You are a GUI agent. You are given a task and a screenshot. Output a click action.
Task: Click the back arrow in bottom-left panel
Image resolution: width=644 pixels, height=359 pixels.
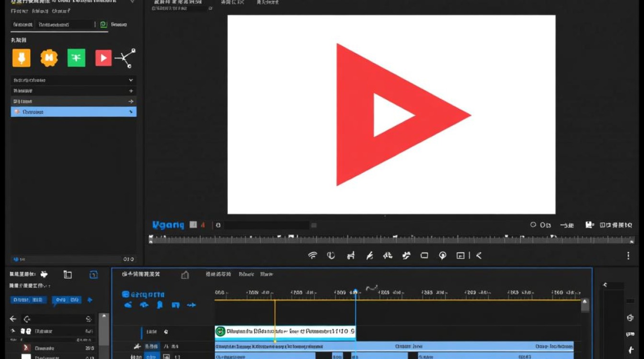coord(13,319)
